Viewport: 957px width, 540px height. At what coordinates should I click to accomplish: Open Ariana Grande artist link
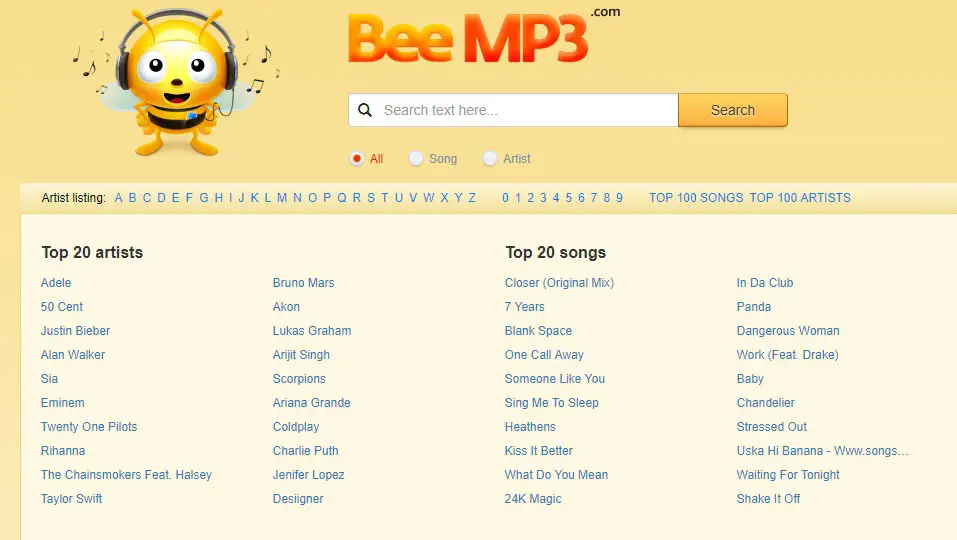[311, 403]
